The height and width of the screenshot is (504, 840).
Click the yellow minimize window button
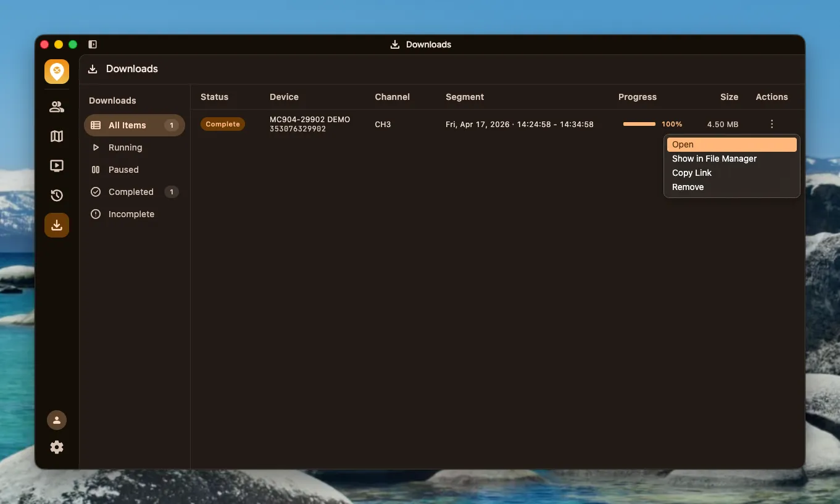[59, 44]
